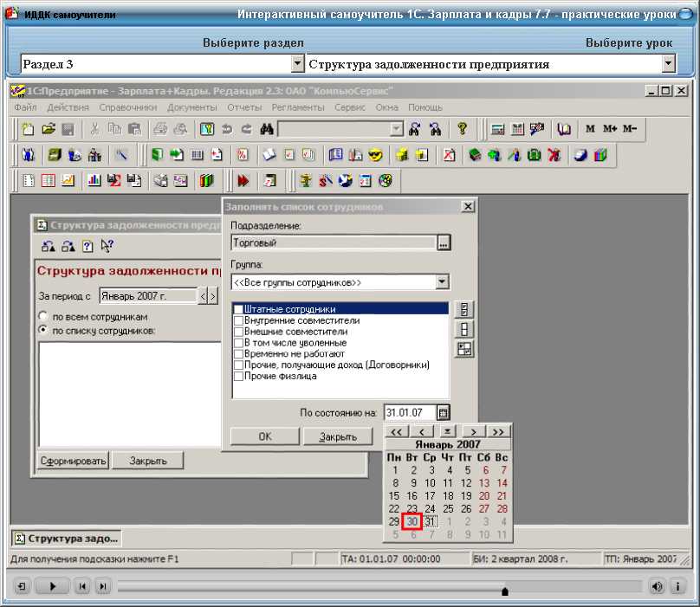Click the Open folder toolbar icon
This screenshot has height=607, width=700.
[x=49, y=129]
